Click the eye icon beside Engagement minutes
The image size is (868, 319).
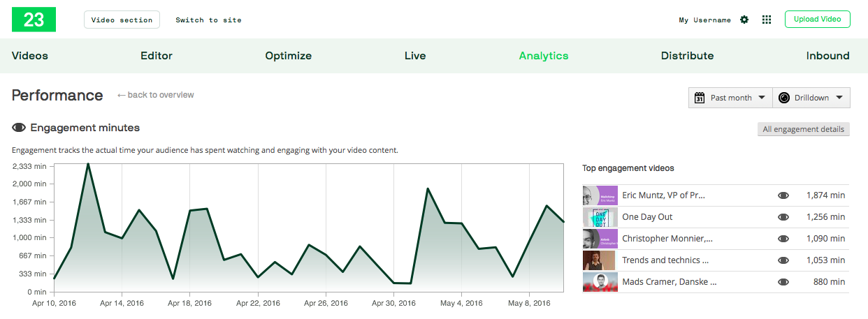point(19,128)
